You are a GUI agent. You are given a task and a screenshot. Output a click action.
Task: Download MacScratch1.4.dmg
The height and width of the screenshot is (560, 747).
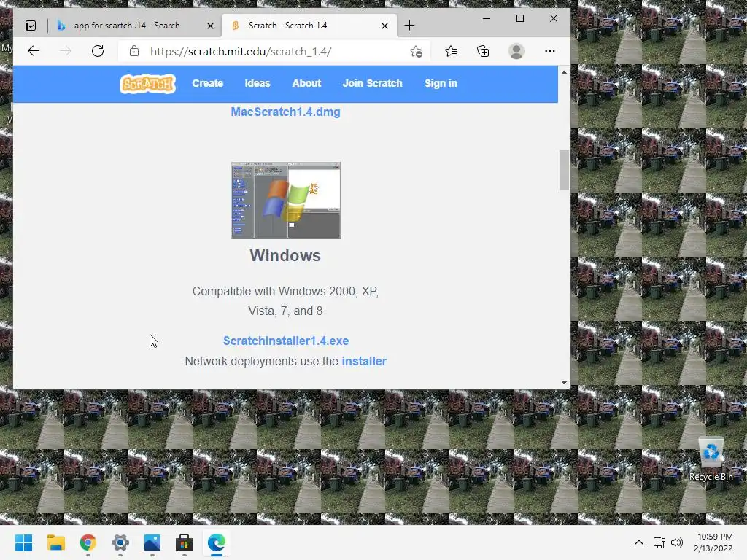click(x=285, y=112)
